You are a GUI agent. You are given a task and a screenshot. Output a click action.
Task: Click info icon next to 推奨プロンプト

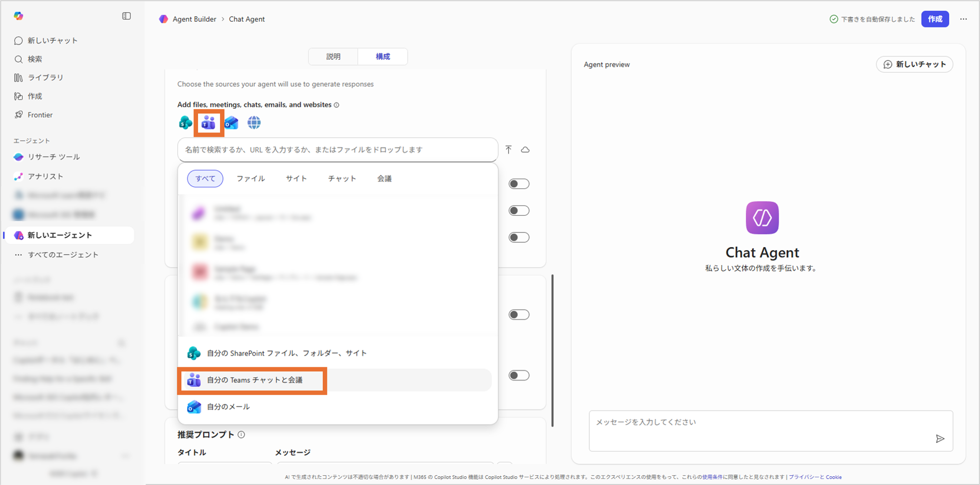click(x=242, y=434)
